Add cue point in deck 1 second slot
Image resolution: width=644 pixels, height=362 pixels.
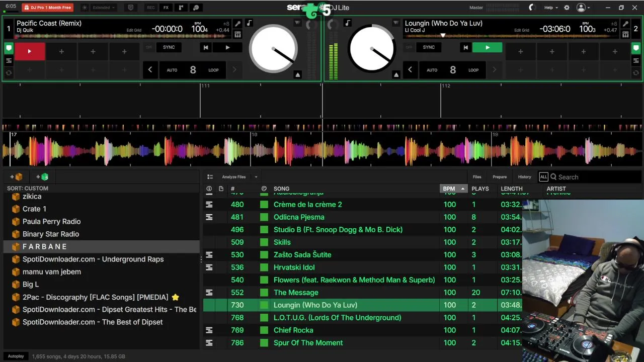(61, 51)
